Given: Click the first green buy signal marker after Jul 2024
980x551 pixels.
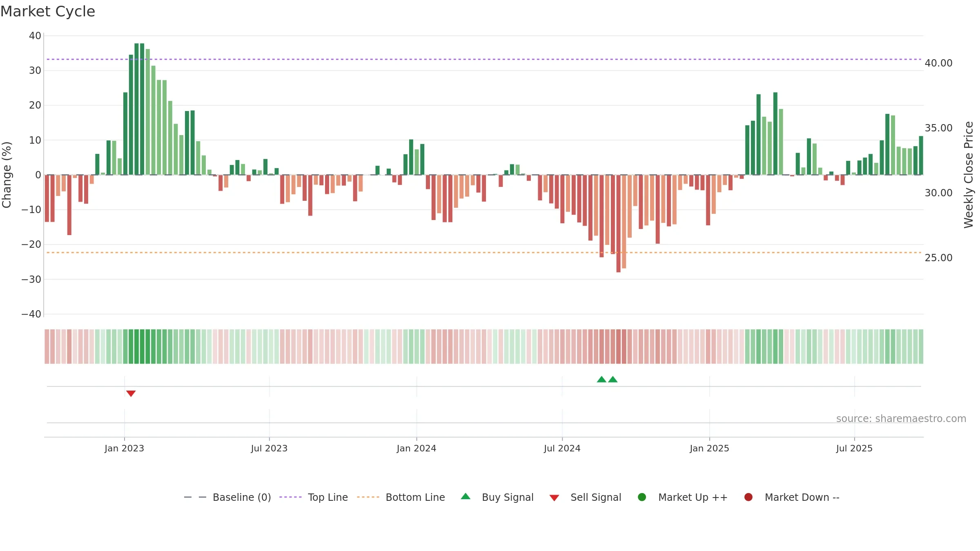Looking at the screenshot, I should (x=601, y=379).
